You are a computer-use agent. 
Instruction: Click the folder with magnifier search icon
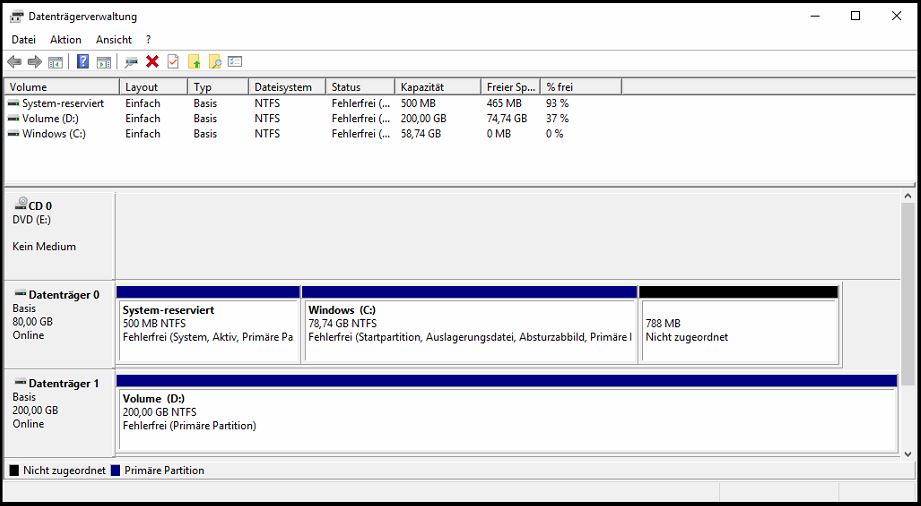point(215,62)
